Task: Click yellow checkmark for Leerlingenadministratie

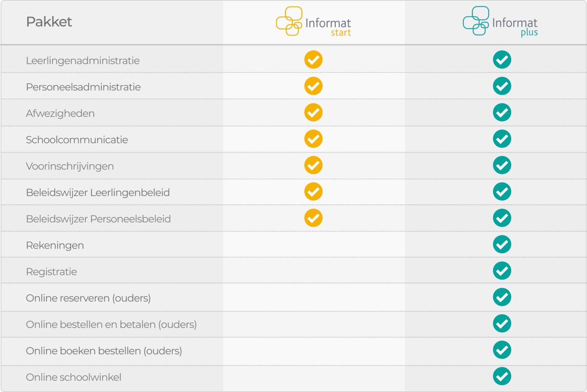Action: (x=313, y=60)
